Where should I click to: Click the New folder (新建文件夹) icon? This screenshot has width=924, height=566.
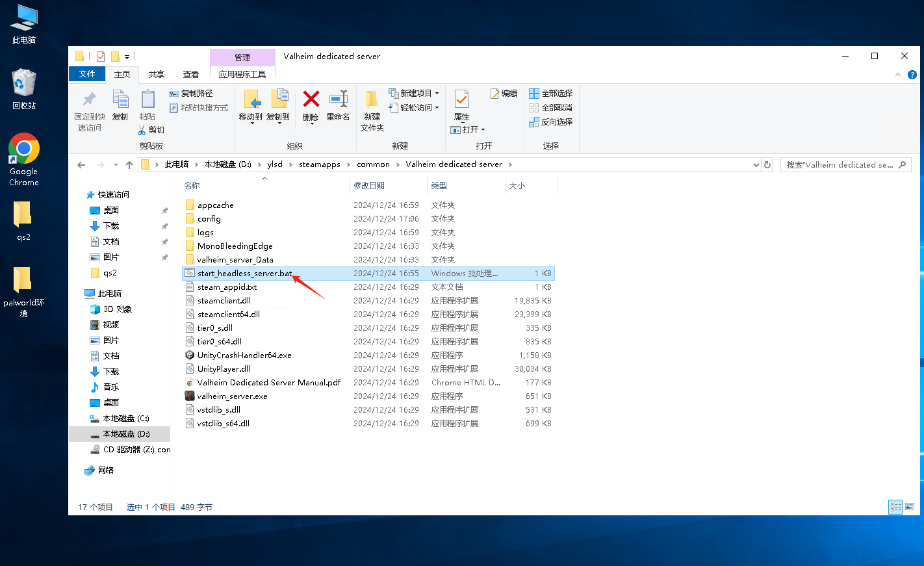coord(372,99)
